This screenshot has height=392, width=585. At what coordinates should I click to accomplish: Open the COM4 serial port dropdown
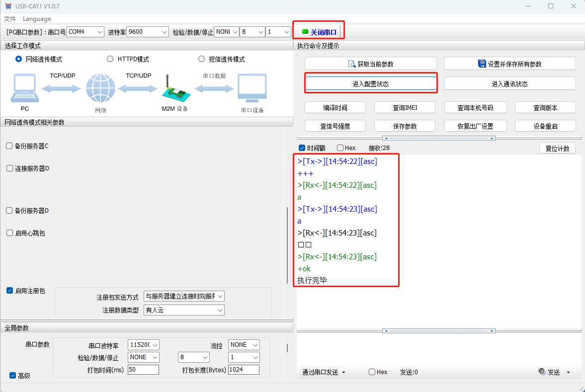pos(85,32)
